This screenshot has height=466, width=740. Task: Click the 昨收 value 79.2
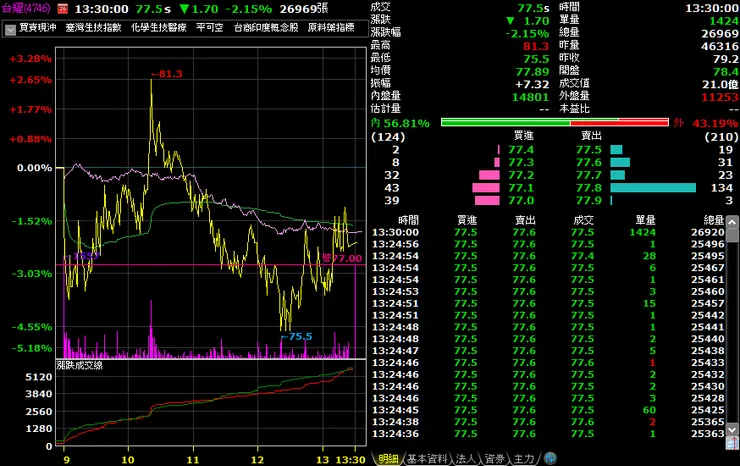point(726,59)
